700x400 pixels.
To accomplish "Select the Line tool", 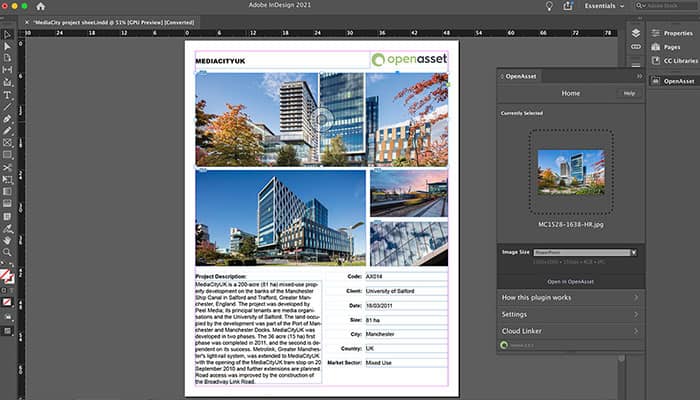I will (x=7, y=107).
